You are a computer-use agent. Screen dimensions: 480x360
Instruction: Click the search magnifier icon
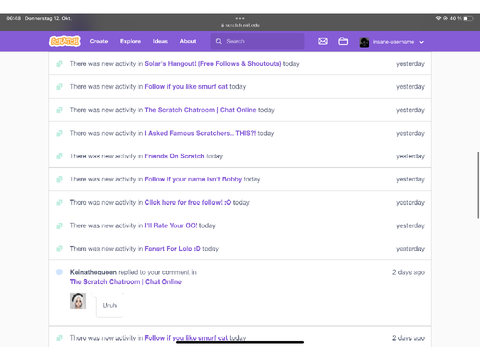coord(219,41)
